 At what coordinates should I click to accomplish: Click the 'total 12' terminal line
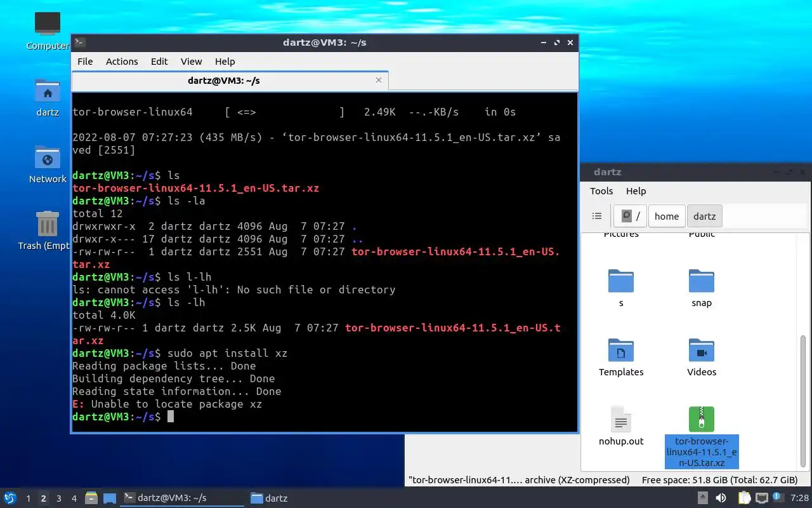click(x=97, y=213)
